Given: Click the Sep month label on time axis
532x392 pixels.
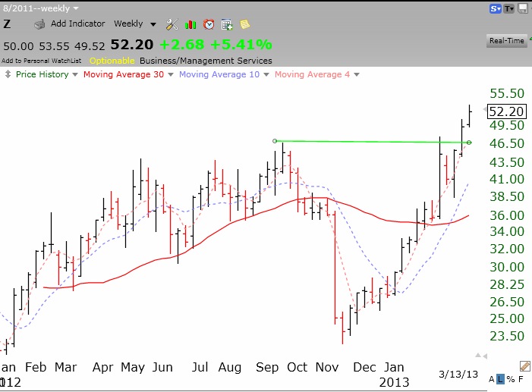Looking at the screenshot, I should [x=266, y=367].
